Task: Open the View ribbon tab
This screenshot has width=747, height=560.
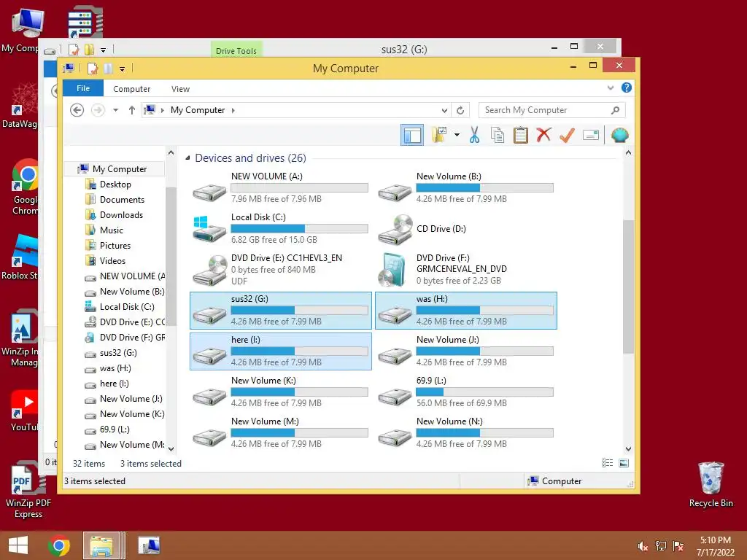Action: [180, 88]
